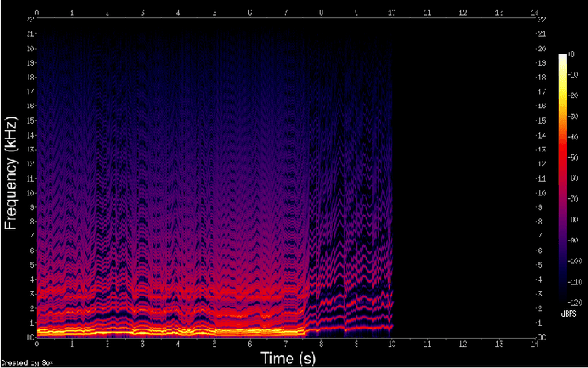Click the 14 second mark on bottom time axis

[x=533, y=343]
